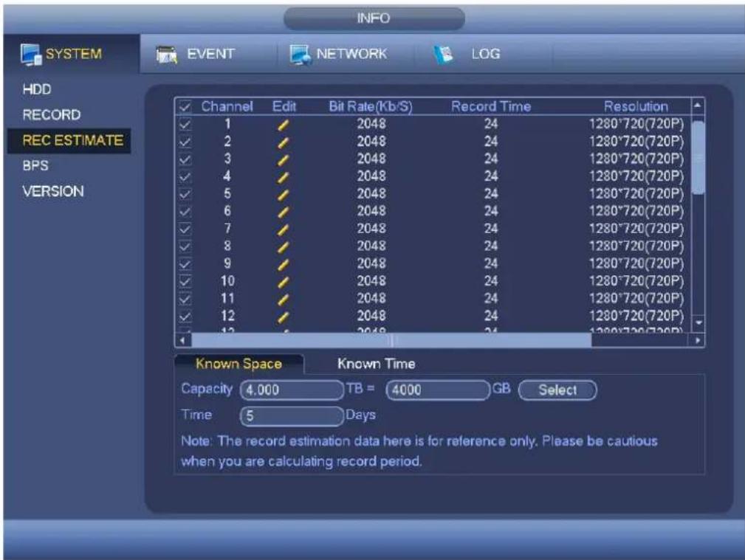
Task: Click the SYSTEM monitor icon
Action: tap(31, 54)
